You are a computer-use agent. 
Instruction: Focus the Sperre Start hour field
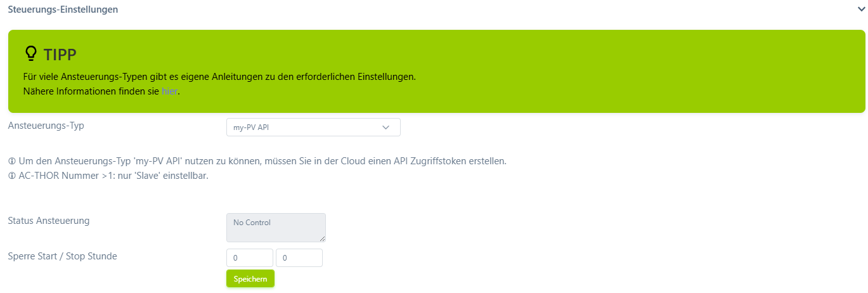249,258
